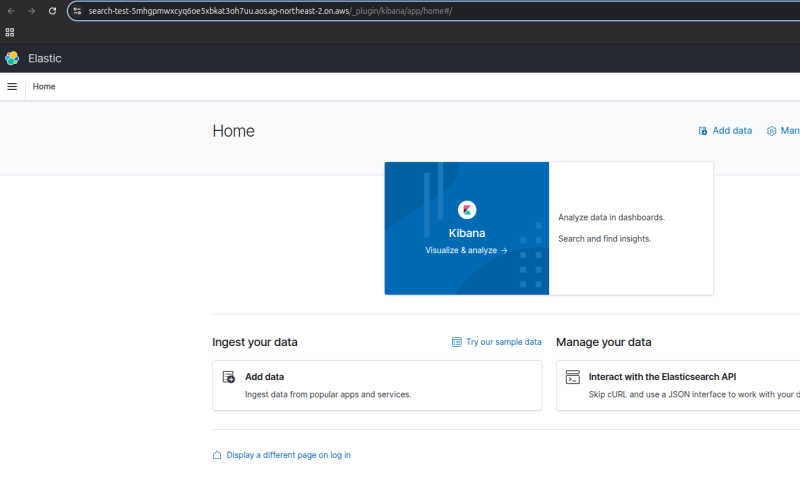The width and height of the screenshot is (800, 500).
Task: Click the Elastic logo icon
Action: coord(12,58)
